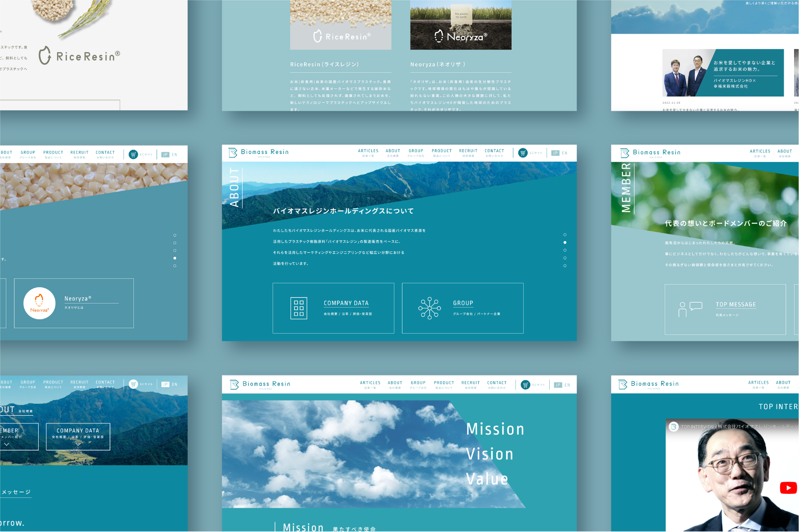Screen dimensions: 799x532
Task: Select the third pagination dot on the ABOUT page
Action: tap(565, 250)
